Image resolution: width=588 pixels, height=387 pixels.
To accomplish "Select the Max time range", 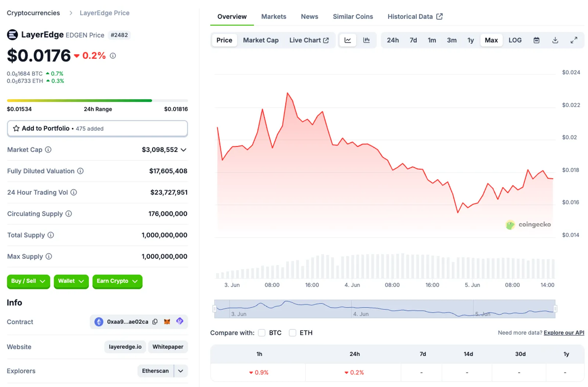I will click(491, 40).
